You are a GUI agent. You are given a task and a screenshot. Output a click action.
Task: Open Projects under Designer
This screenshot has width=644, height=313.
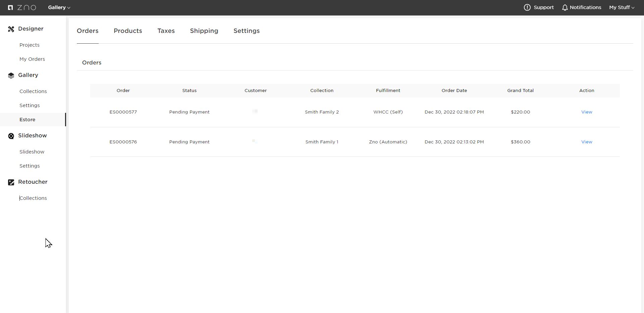point(30,45)
